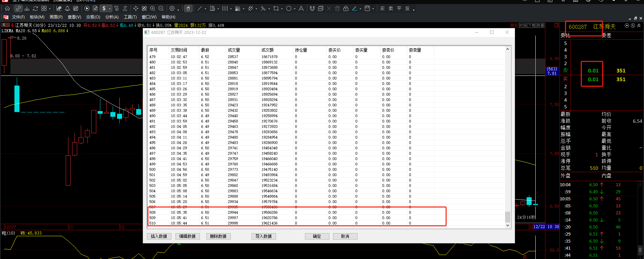Image resolution: width=644 pixels, height=259 pixels.
Task: Select the four-way move arrows icon
Action: [x=136, y=8]
